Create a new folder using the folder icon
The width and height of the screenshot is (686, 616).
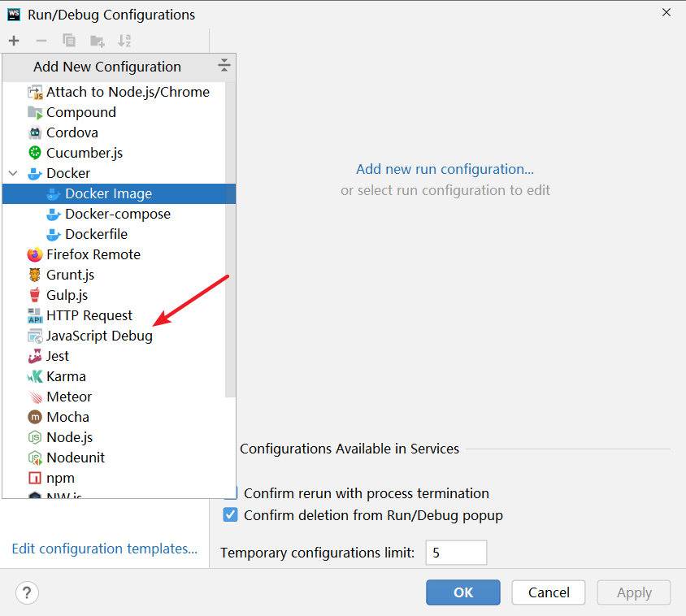97,40
